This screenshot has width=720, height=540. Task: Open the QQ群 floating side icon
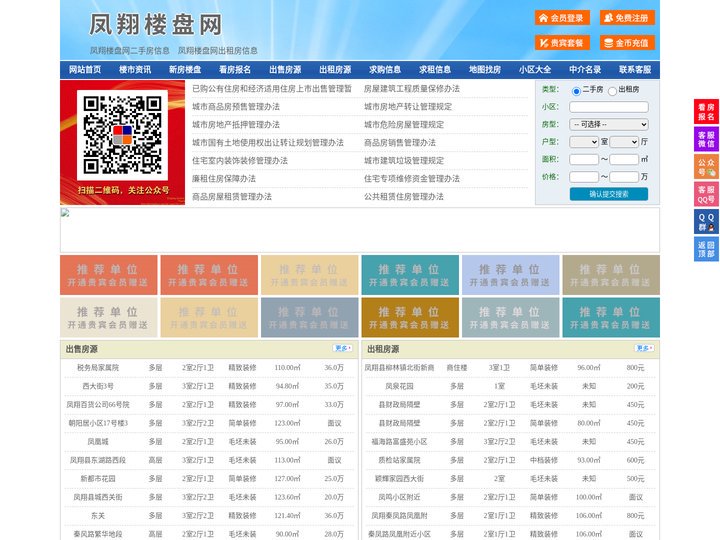(706, 222)
